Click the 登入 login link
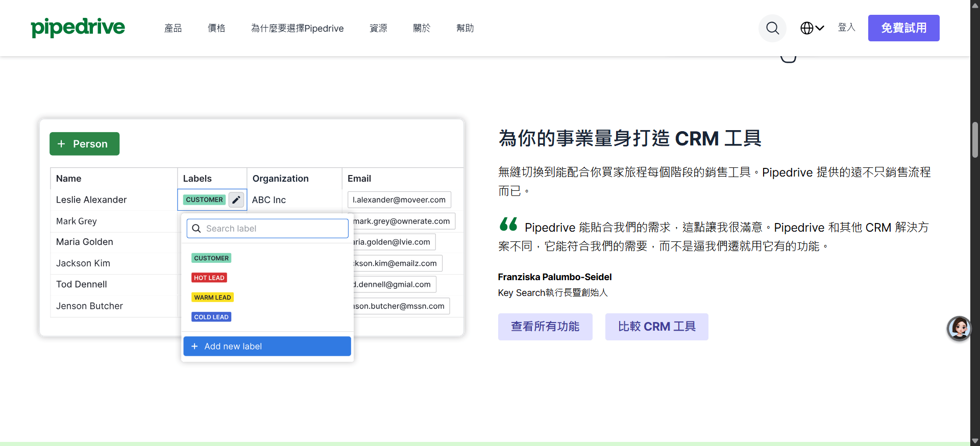 click(846, 28)
